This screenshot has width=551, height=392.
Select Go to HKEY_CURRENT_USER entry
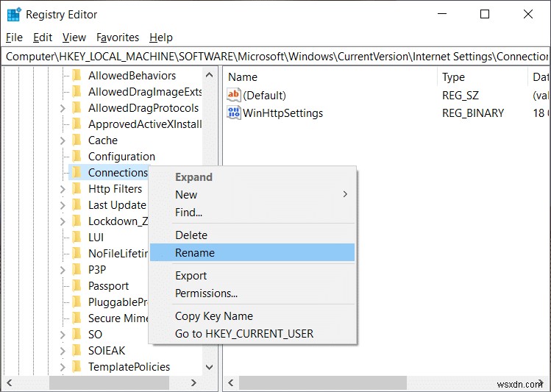(252, 333)
